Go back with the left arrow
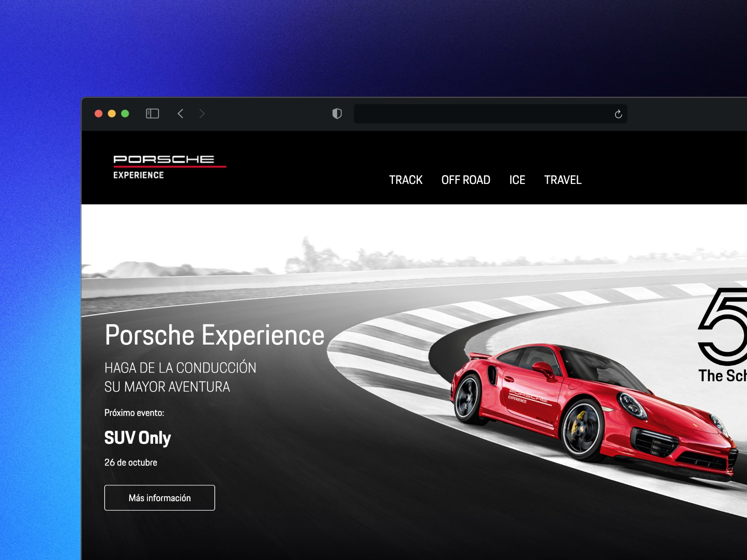 180,114
